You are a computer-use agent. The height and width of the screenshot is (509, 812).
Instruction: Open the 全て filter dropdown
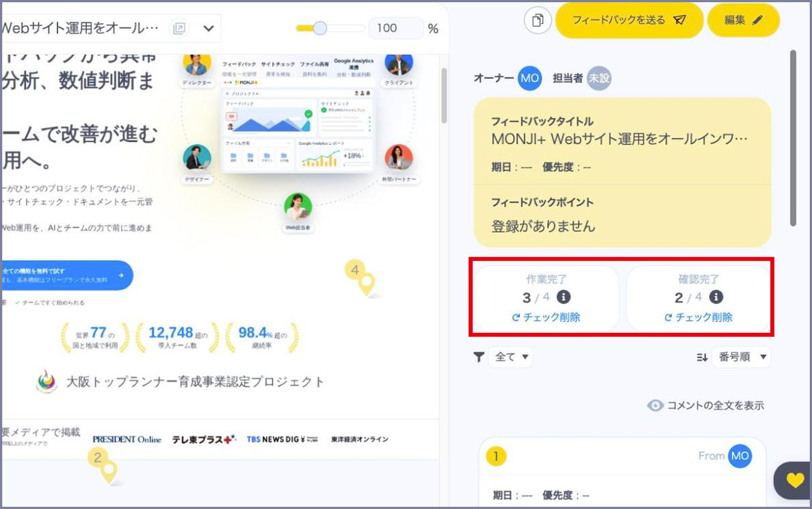(x=511, y=357)
